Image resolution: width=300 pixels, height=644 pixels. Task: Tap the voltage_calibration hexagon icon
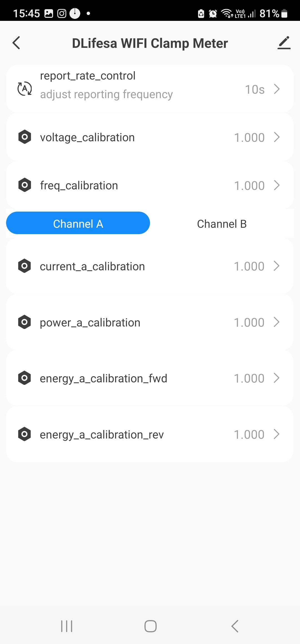tap(24, 137)
